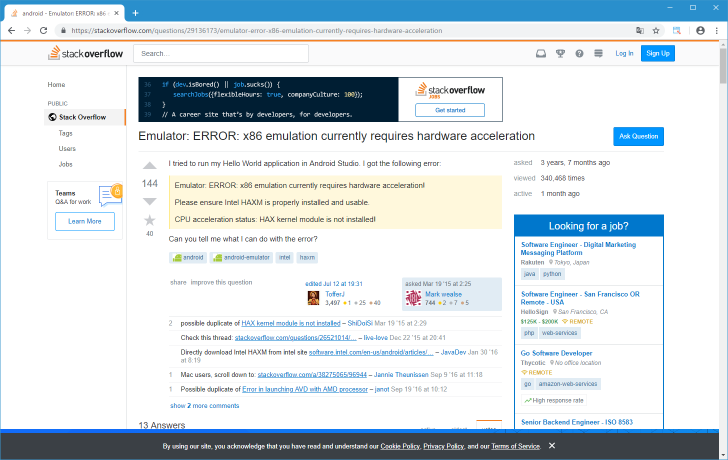
Task: Open the Chrome three-dot menu
Action: point(716,31)
